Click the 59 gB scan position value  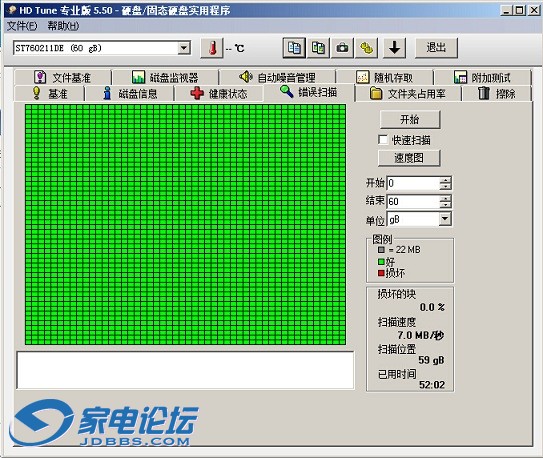[x=431, y=360]
